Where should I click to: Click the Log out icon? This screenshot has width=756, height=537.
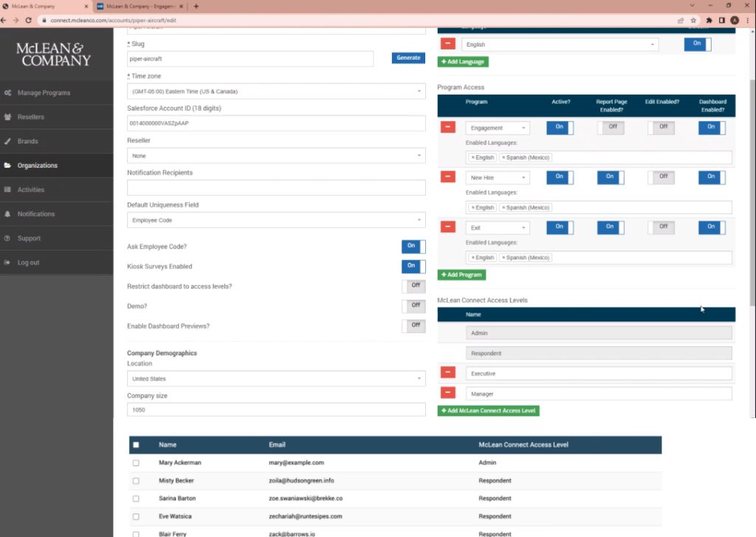(7, 262)
